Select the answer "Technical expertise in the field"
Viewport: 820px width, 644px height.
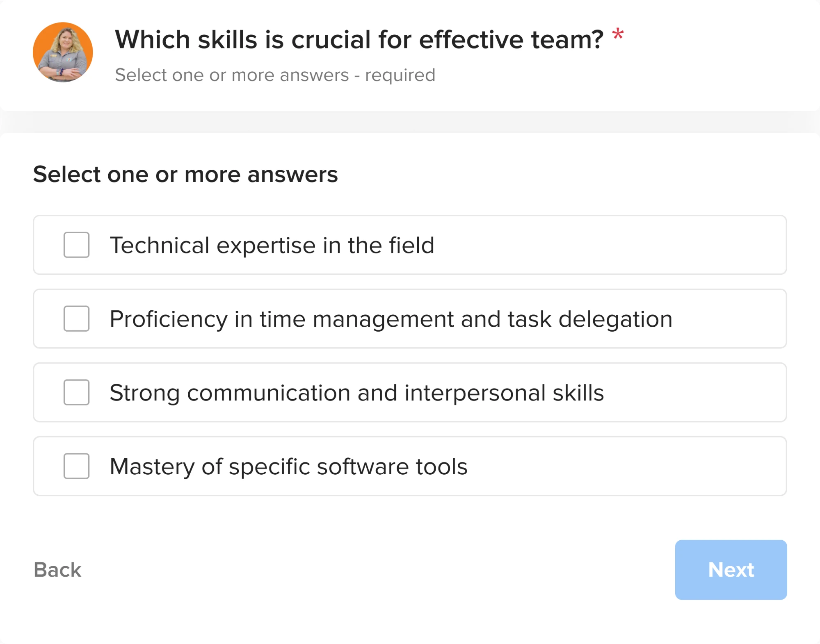[272, 245]
